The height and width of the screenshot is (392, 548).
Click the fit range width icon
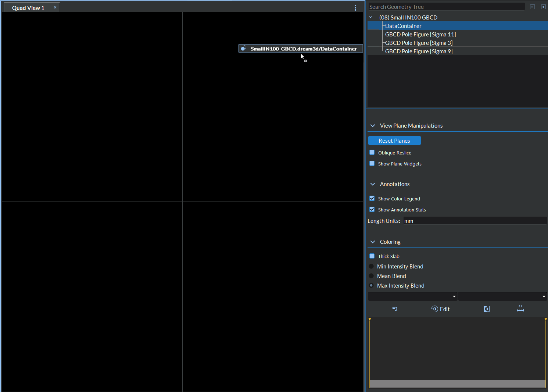click(x=520, y=309)
